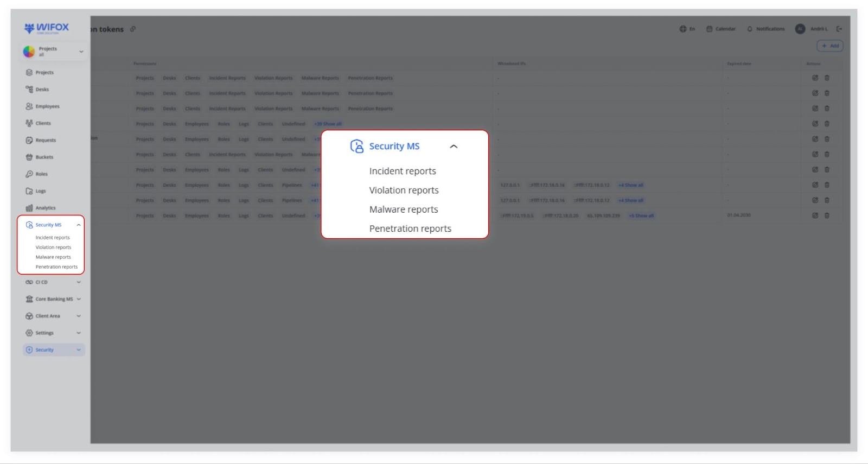Click the +5 Show all IPs link
Viewport: 868px width, 464px height.
click(x=641, y=215)
